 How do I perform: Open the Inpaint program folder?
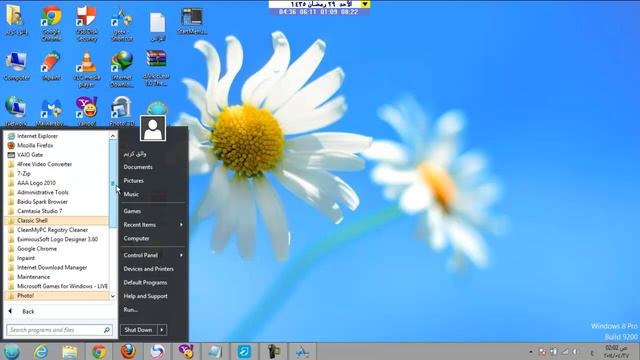56,258
